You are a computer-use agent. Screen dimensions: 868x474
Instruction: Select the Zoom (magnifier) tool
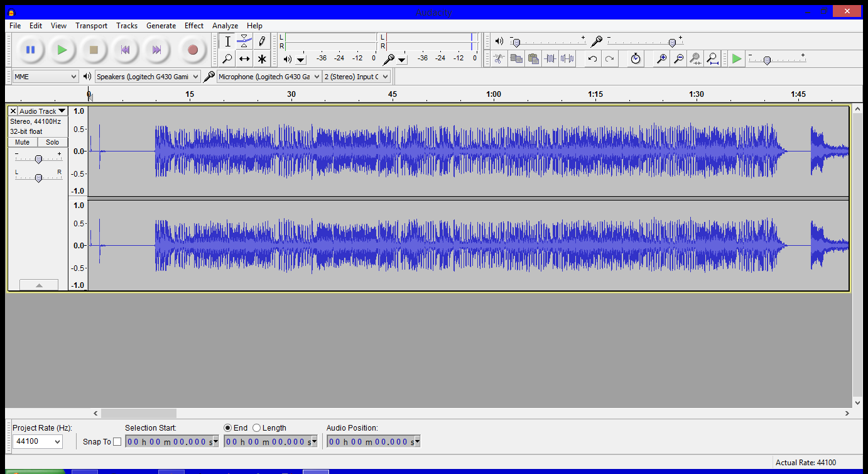[x=227, y=59]
